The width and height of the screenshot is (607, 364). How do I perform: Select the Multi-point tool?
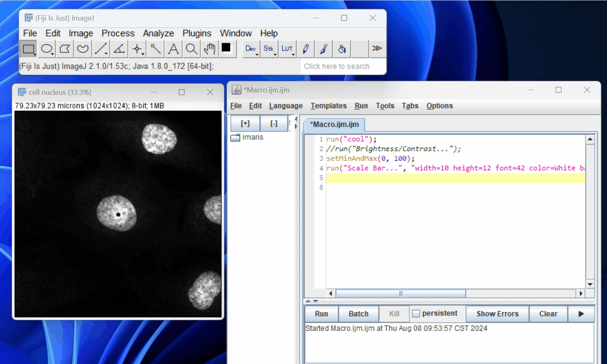click(x=137, y=49)
